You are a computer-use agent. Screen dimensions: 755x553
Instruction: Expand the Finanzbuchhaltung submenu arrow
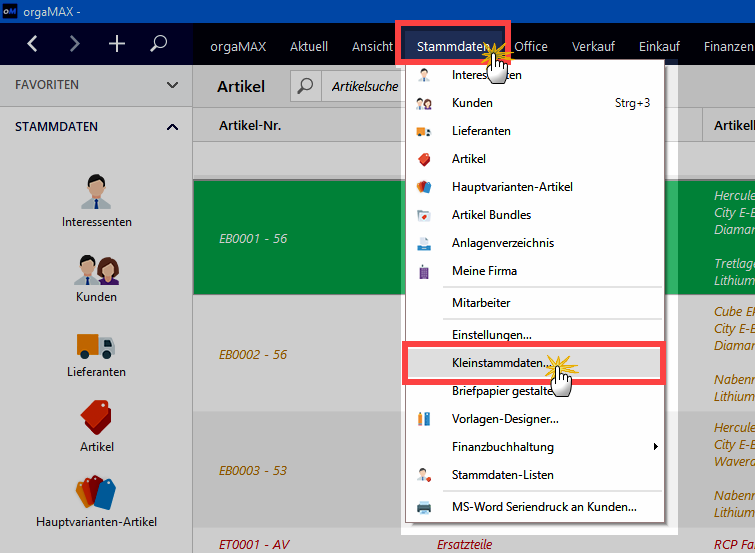point(655,447)
